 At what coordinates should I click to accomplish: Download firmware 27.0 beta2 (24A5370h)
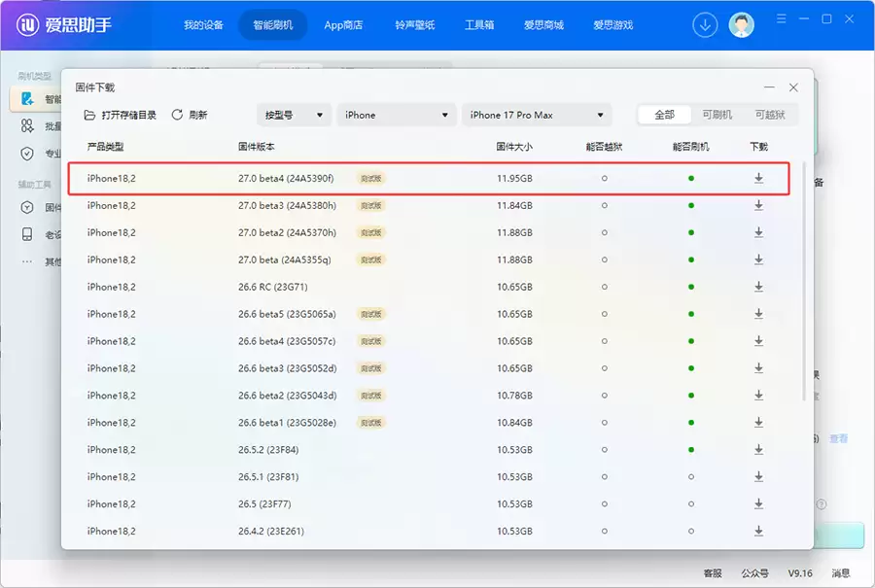tap(758, 232)
